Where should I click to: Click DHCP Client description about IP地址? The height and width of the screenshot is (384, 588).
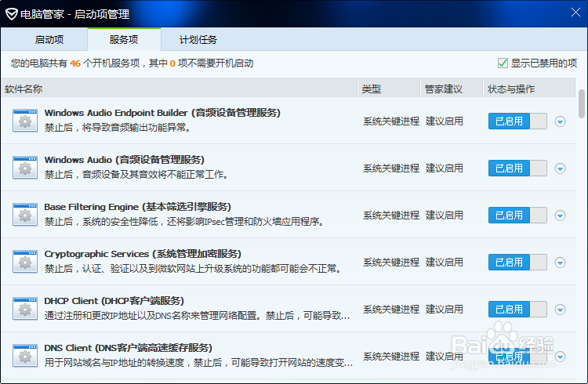pos(198,316)
